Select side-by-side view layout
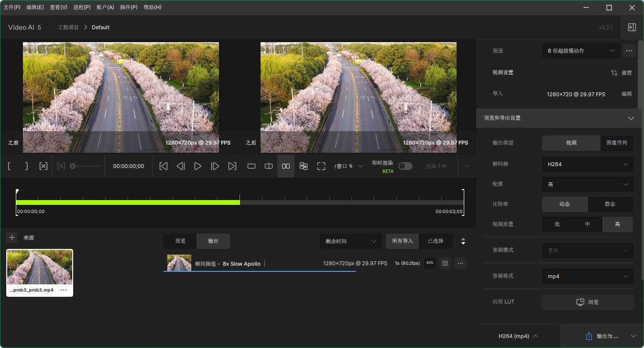The height and width of the screenshot is (348, 644). pyautogui.click(x=286, y=166)
